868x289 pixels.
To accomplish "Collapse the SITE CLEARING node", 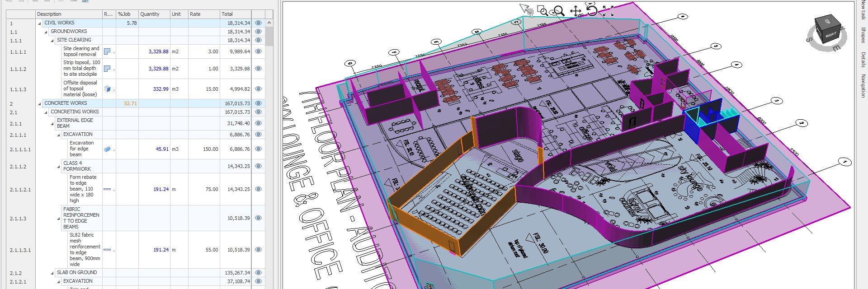I will [x=52, y=40].
